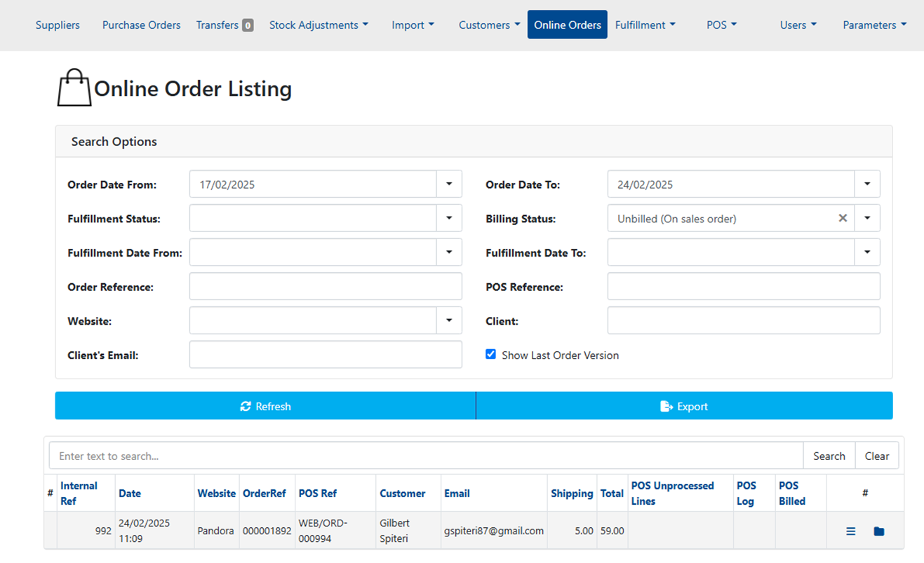
Task: Sort by Website column header
Action: click(216, 493)
